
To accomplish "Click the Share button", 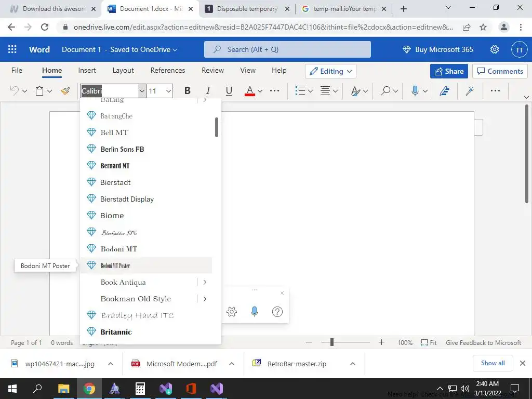I will coord(449,71).
